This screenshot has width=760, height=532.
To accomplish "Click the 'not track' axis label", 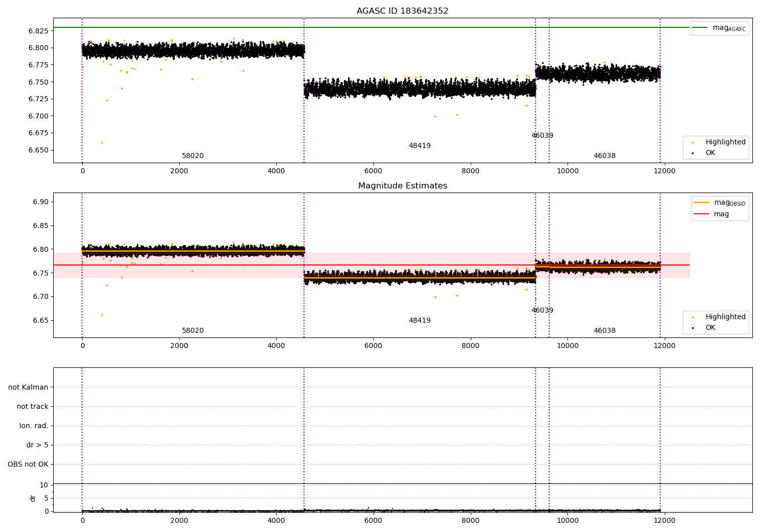I will 32,406.
